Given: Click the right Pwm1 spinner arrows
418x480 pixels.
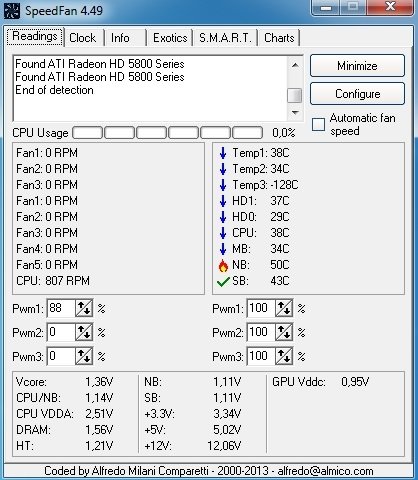Looking at the screenshot, I should click(284, 308).
